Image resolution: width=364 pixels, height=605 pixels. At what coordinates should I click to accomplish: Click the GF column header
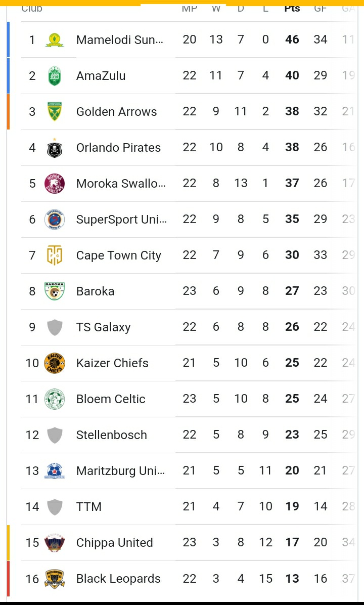(x=320, y=8)
